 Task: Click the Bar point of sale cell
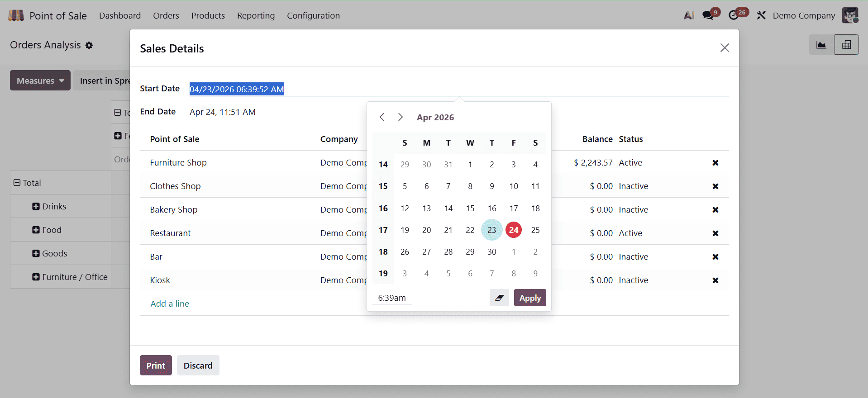tap(156, 257)
